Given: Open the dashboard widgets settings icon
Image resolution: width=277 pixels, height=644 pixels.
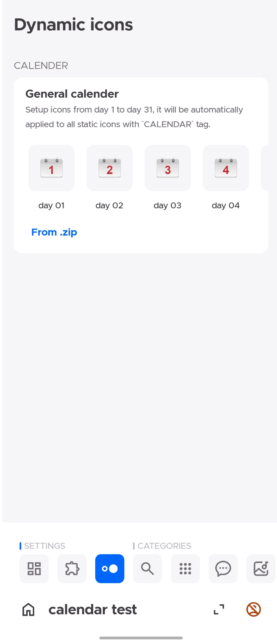Looking at the screenshot, I should (34, 569).
